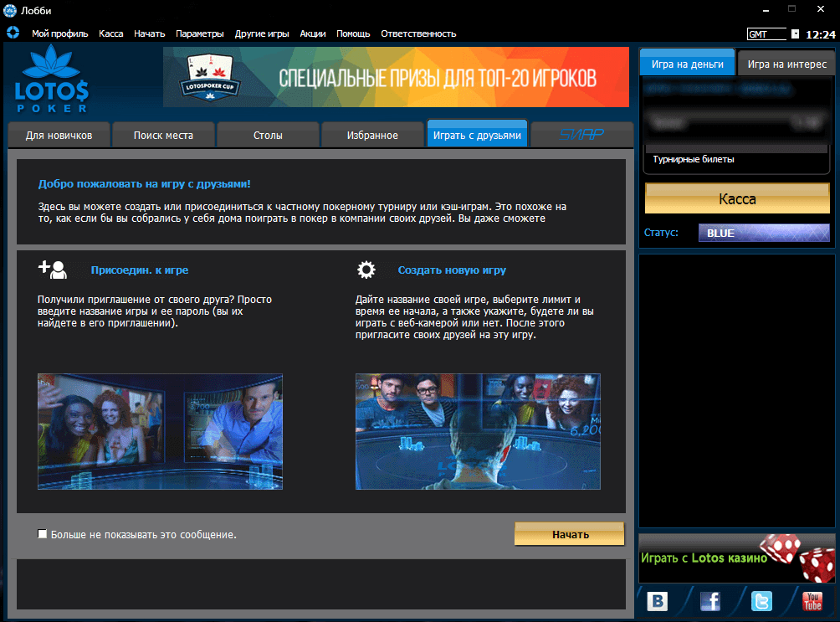
Task: Click the round icon left of Мой профиль
Action: point(13,33)
